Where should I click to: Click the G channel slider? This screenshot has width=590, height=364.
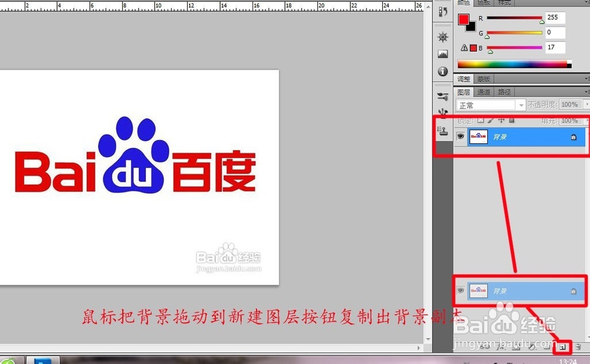pos(514,33)
